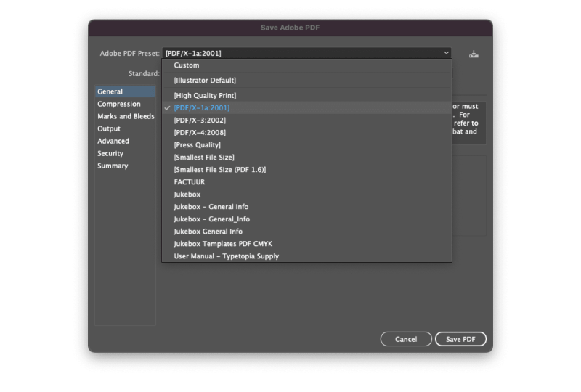This screenshot has height=392, width=581.
Task: Cancel the Save Adobe PDF dialog
Action: coord(406,339)
